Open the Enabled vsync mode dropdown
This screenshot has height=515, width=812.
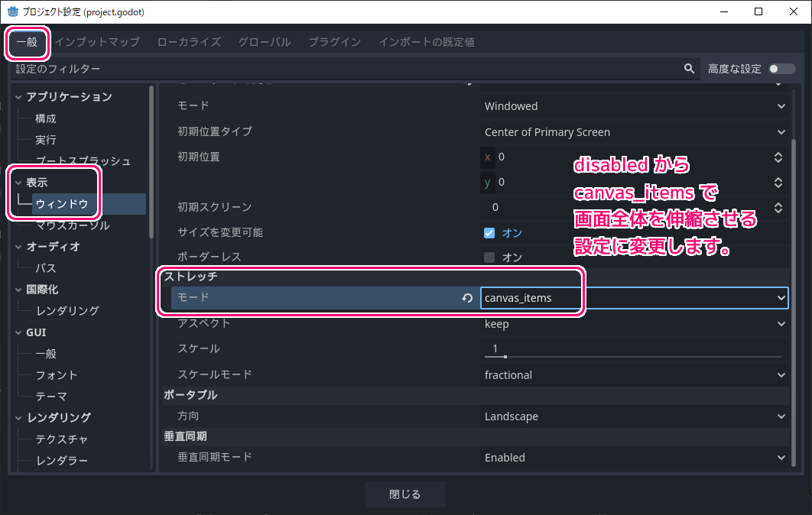click(x=635, y=458)
